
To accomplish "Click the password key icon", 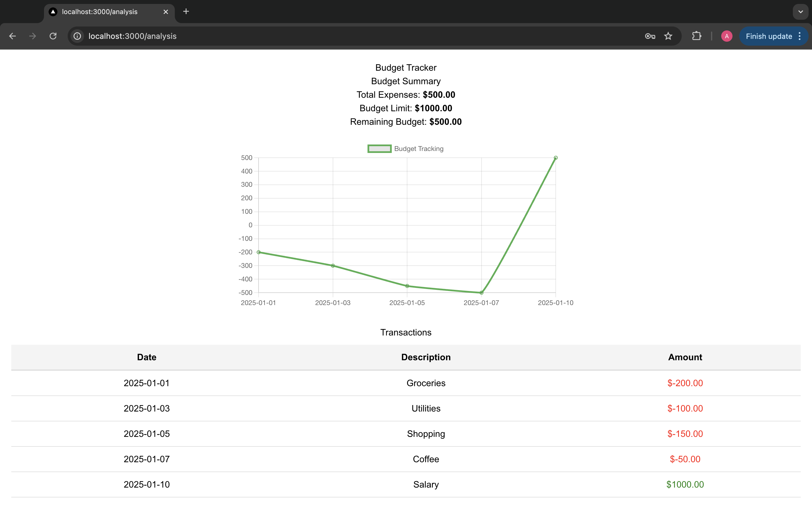I will click(650, 36).
